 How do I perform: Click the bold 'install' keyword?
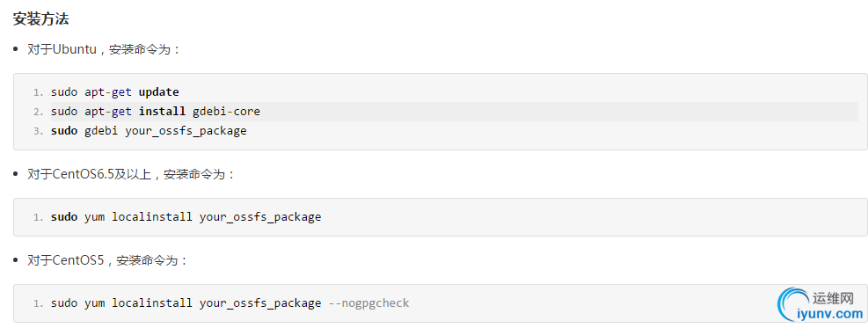(x=162, y=112)
